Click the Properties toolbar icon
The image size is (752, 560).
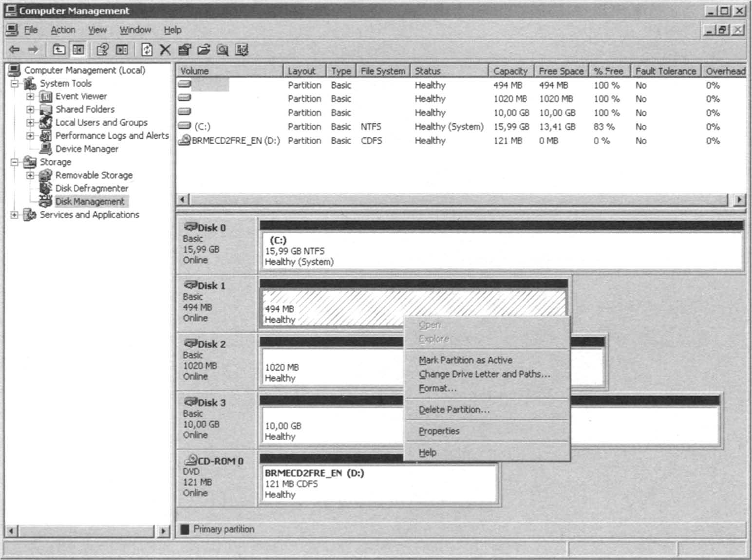tap(185, 49)
